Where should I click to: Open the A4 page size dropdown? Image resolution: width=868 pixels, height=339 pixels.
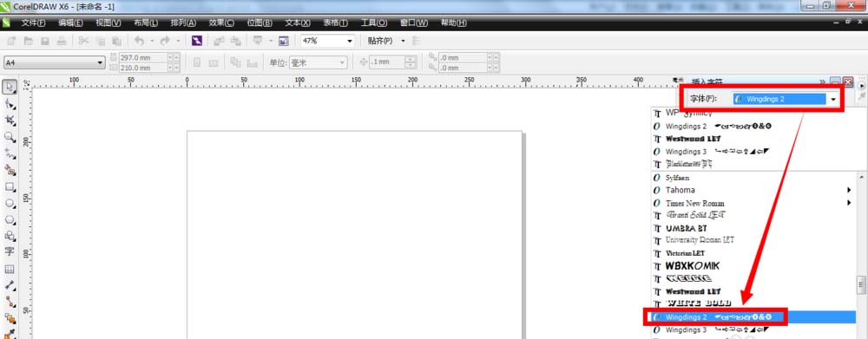click(x=100, y=63)
